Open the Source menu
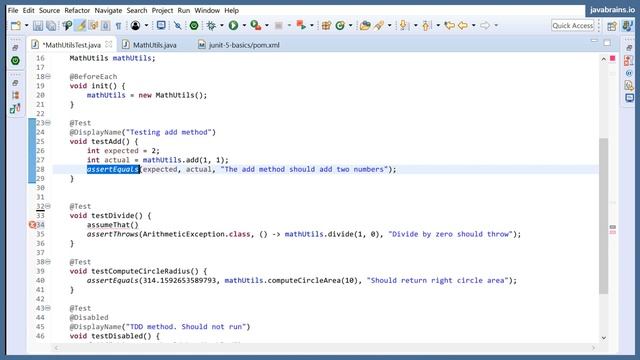Viewport: 640px width, 360px height. (49, 10)
